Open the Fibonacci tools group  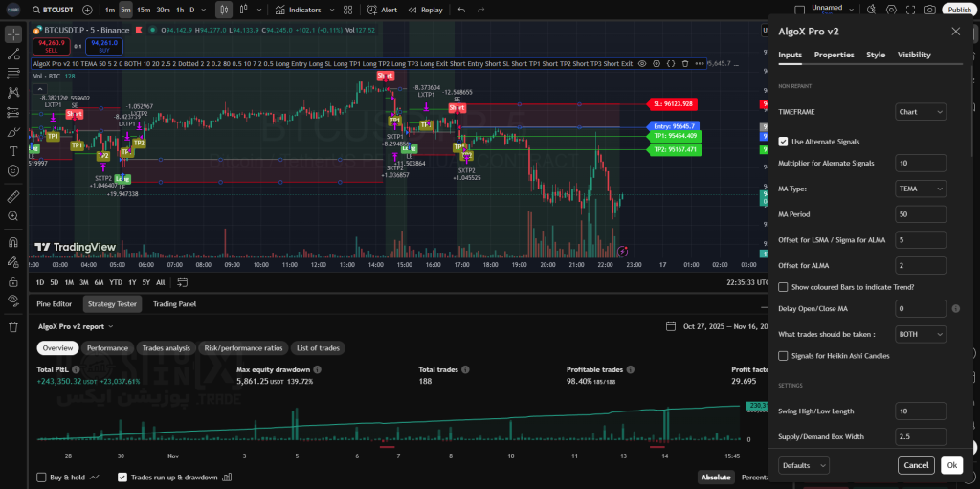tap(13, 73)
